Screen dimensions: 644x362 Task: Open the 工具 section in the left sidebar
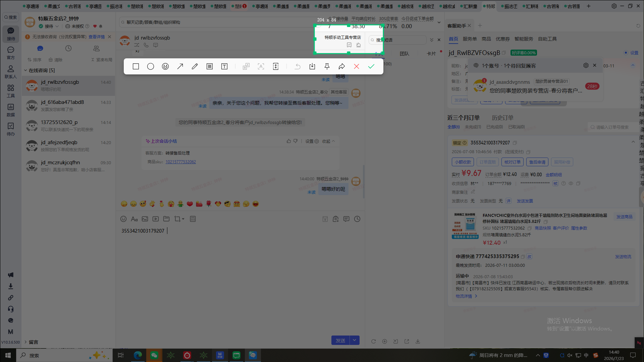click(11, 91)
